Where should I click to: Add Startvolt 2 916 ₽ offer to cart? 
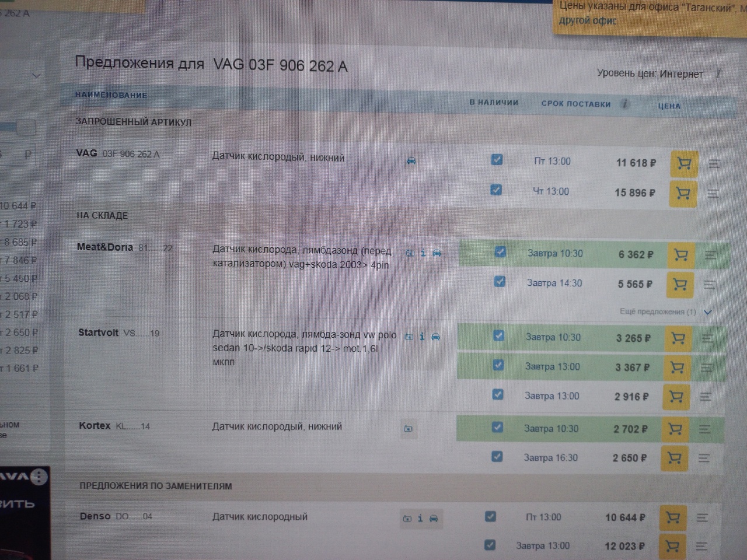tap(676, 397)
